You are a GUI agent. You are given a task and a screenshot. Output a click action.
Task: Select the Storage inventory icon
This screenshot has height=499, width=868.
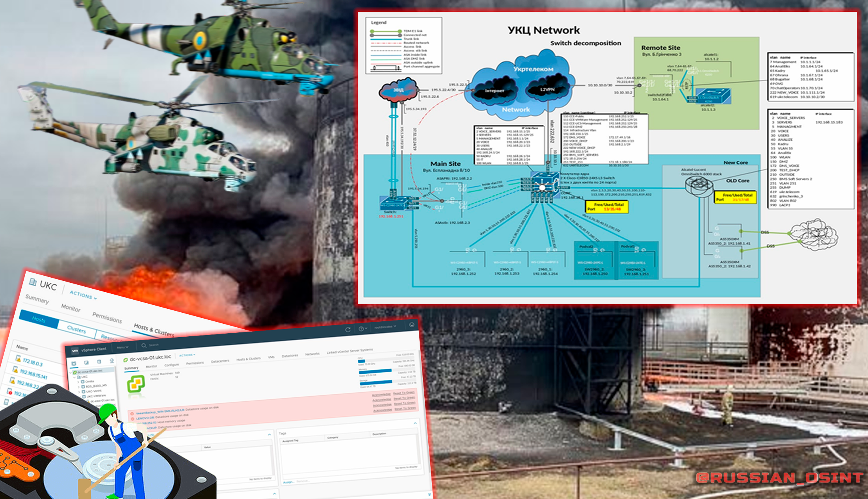[99, 362]
